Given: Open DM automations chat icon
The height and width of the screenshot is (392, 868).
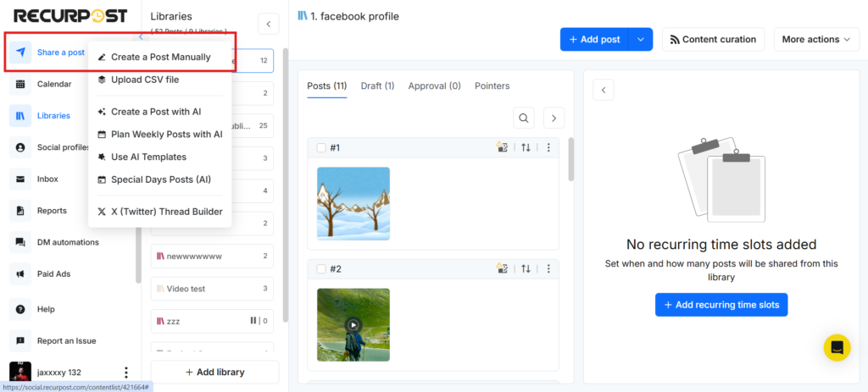Looking at the screenshot, I should coord(20,242).
